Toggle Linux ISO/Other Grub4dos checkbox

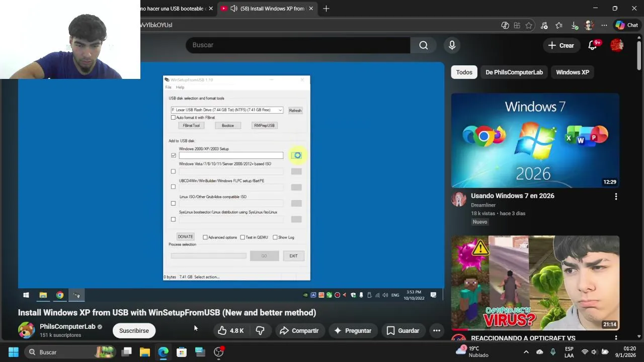click(174, 204)
